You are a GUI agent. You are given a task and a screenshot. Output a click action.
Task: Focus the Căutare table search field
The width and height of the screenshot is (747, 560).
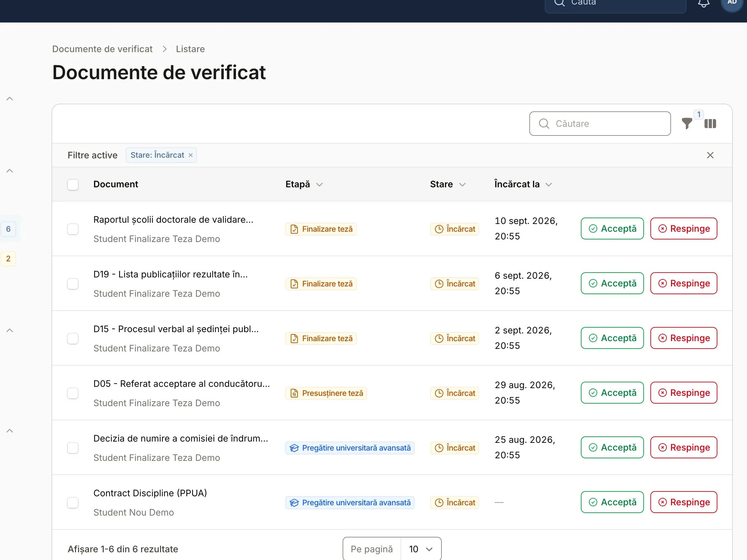(600, 124)
